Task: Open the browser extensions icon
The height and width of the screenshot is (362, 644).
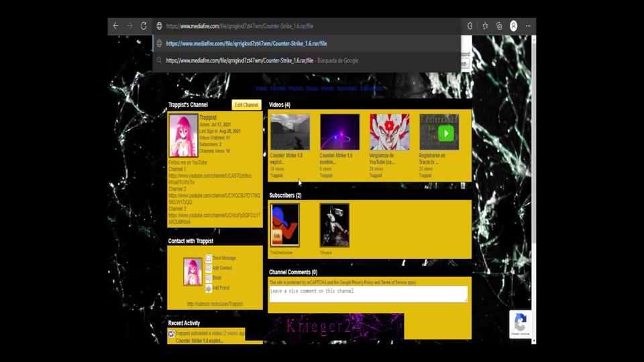Action: click(x=470, y=26)
